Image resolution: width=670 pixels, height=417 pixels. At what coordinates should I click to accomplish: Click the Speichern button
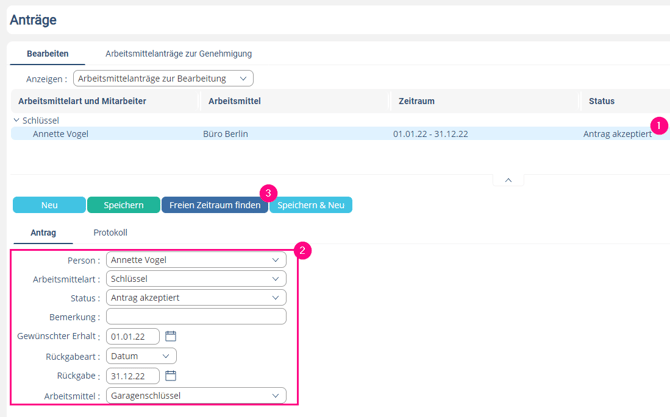coord(123,205)
